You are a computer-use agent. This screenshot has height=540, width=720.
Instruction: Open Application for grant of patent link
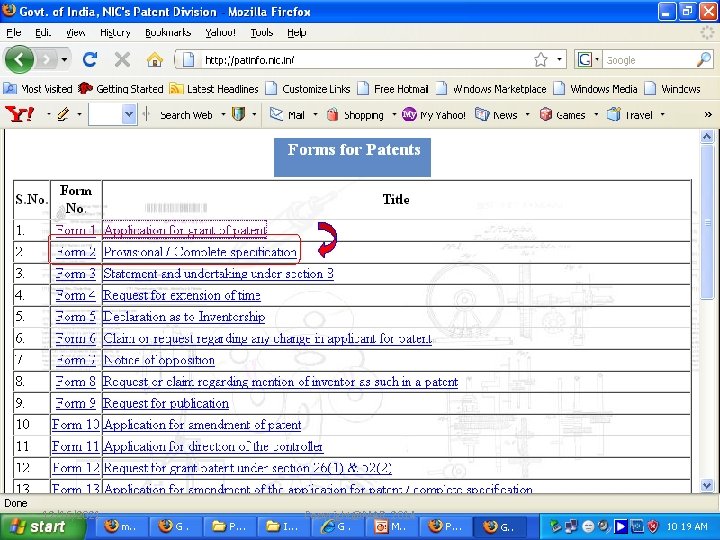point(185,230)
